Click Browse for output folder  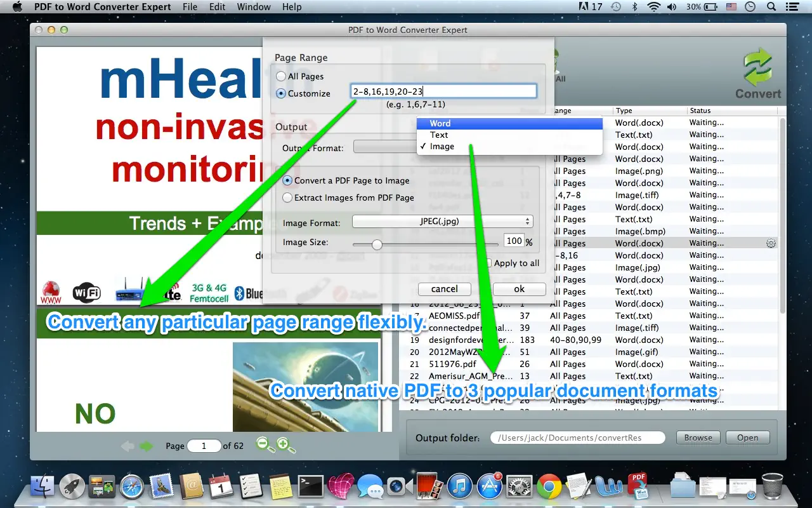tap(698, 438)
